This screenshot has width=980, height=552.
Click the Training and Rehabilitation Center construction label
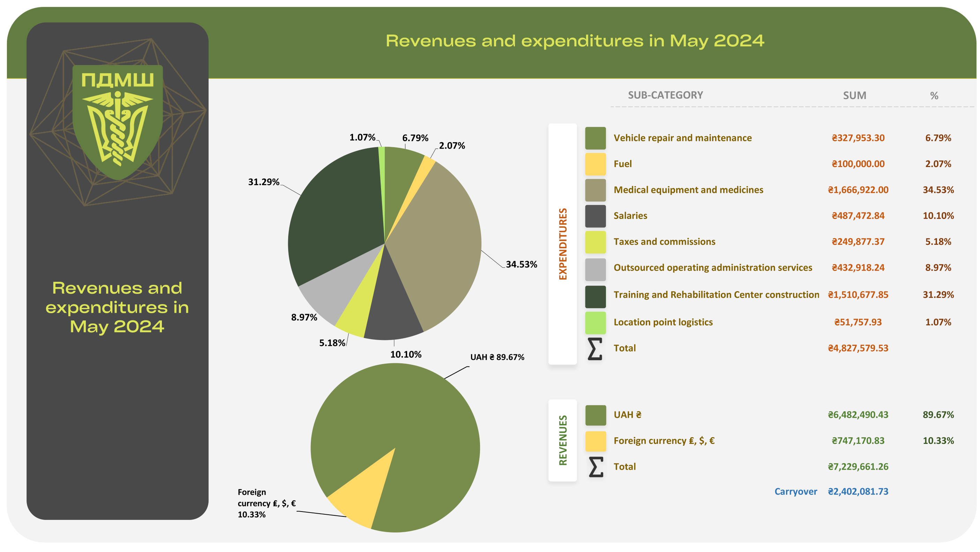[716, 295]
